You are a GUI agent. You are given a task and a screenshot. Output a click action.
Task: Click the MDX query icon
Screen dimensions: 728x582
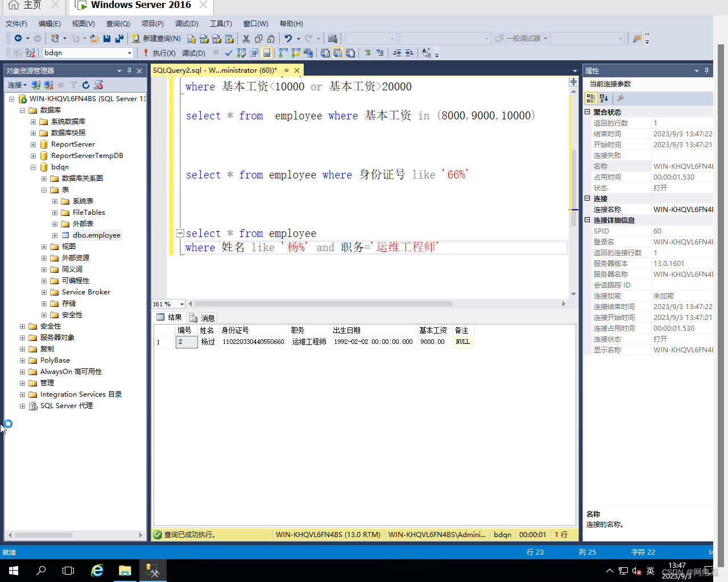point(204,39)
